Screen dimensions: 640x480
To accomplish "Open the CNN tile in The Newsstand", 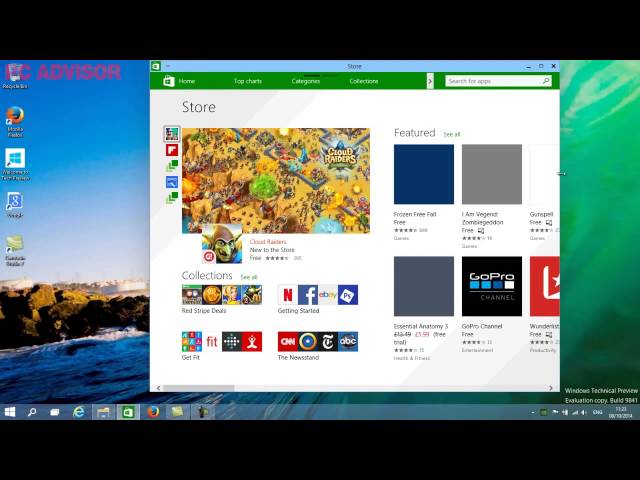I will click(x=288, y=342).
